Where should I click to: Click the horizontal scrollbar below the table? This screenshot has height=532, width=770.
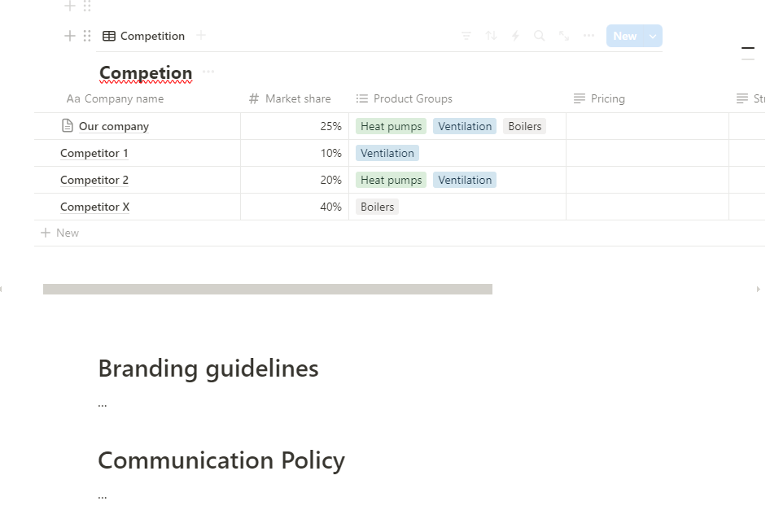tap(267, 289)
